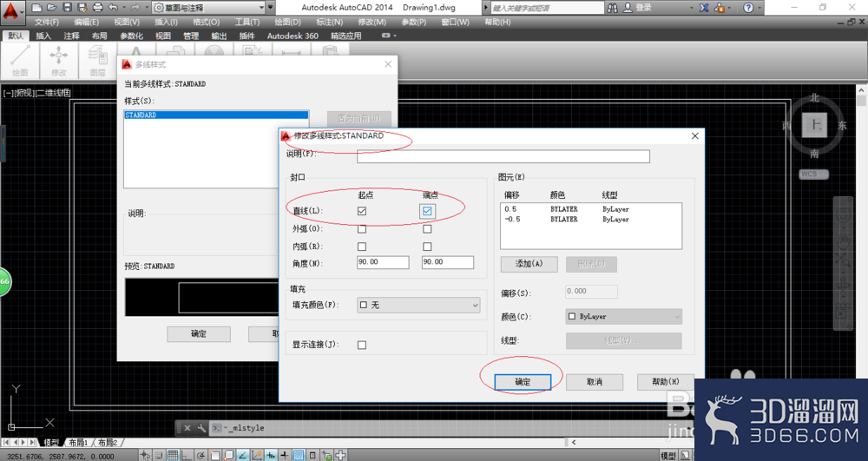Expand the quick access toolbar customize arrow
This screenshot has width=868, height=461.
coord(270,8)
